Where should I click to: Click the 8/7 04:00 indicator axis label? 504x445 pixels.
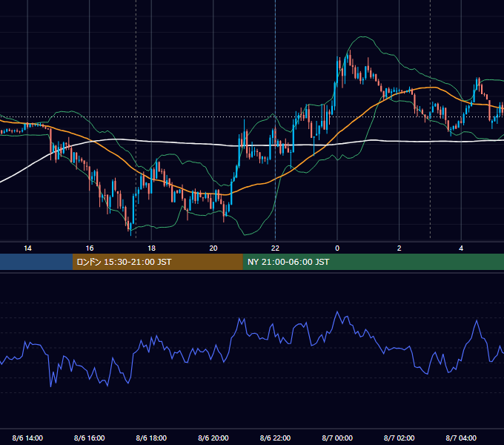(x=461, y=438)
